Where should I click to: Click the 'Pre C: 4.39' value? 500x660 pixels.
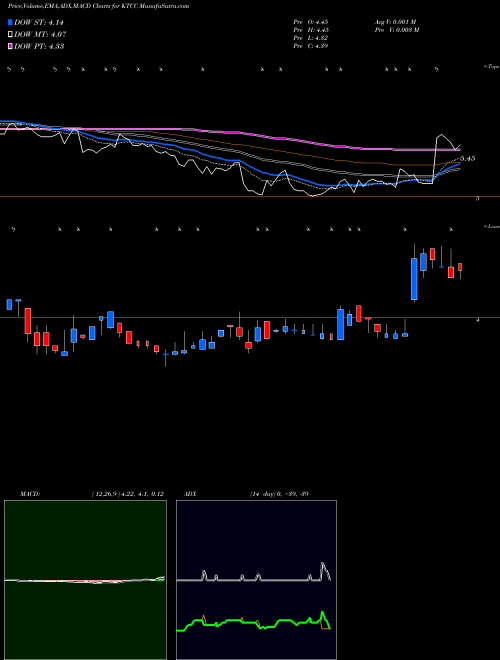[x=311, y=46]
